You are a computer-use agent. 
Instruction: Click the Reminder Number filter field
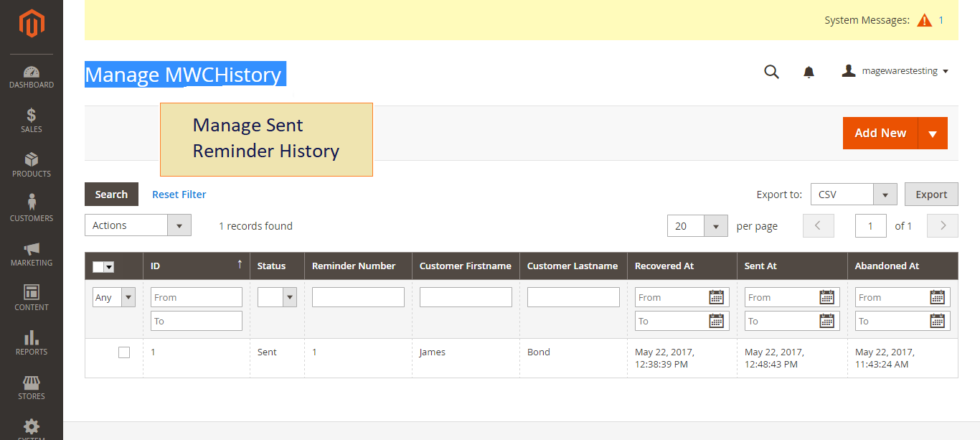tap(358, 297)
